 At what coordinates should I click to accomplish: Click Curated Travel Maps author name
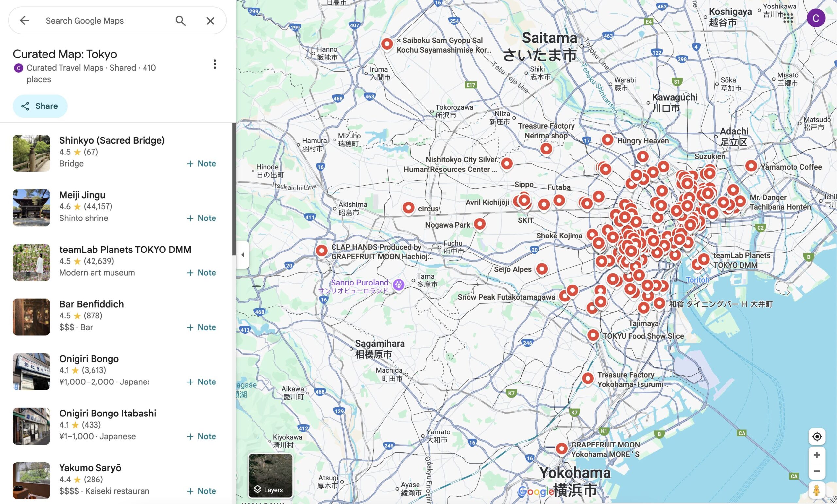(x=65, y=68)
